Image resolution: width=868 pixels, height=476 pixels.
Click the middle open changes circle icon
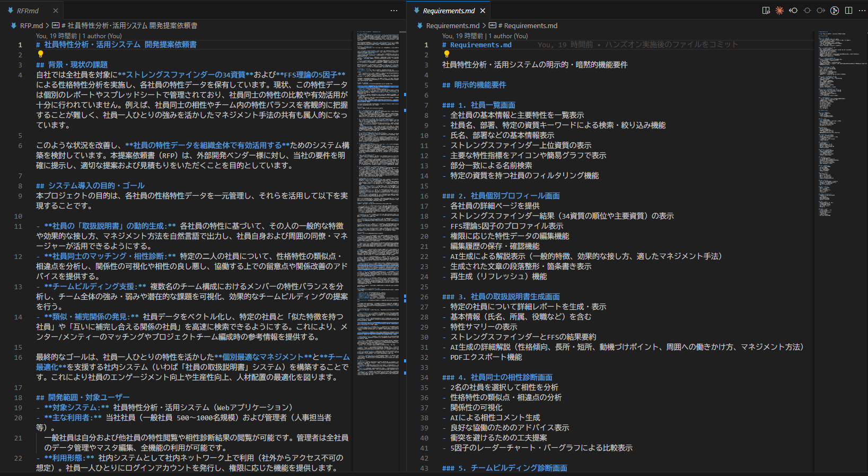click(x=807, y=11)
